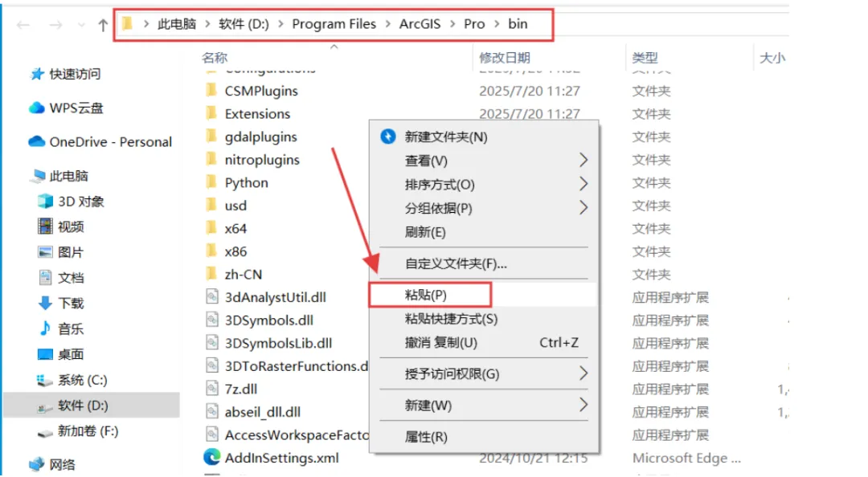Expand chevron after Program Files breadcrumb
868x477 pixels.
tap(387, 24)
